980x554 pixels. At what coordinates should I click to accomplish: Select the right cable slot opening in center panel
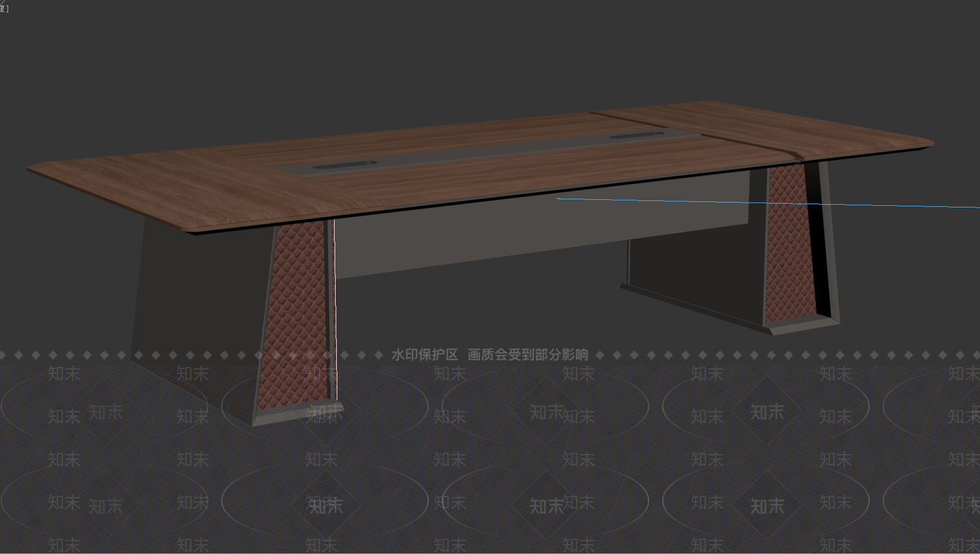tap(636, 134)
